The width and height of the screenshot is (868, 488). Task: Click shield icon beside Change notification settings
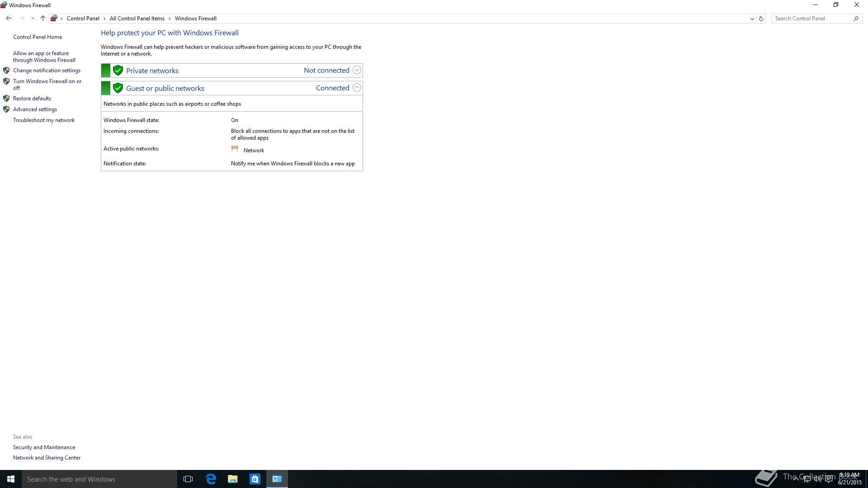pyautogui.click(x=6, y=70)
